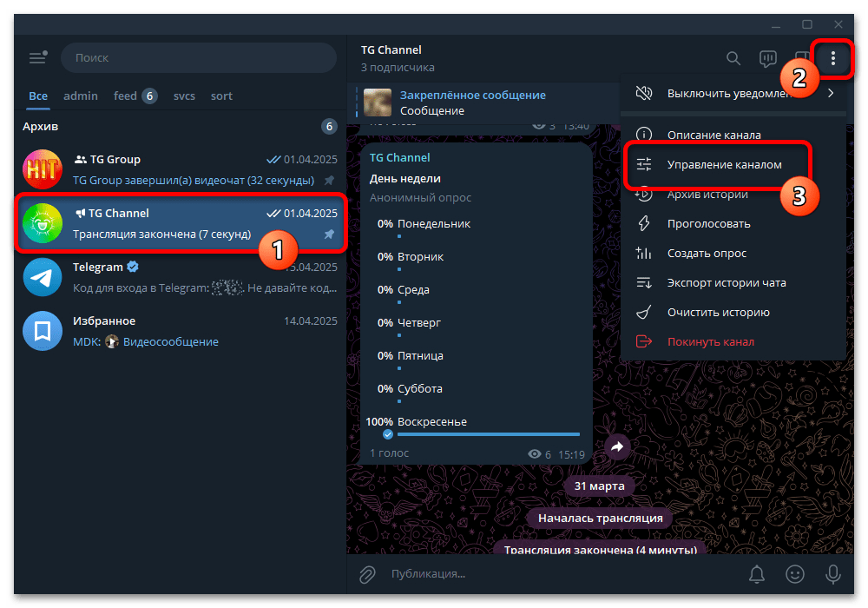Choose Выключить уведомления in the menu
868x608 pixels.
[x=733, y=93]
